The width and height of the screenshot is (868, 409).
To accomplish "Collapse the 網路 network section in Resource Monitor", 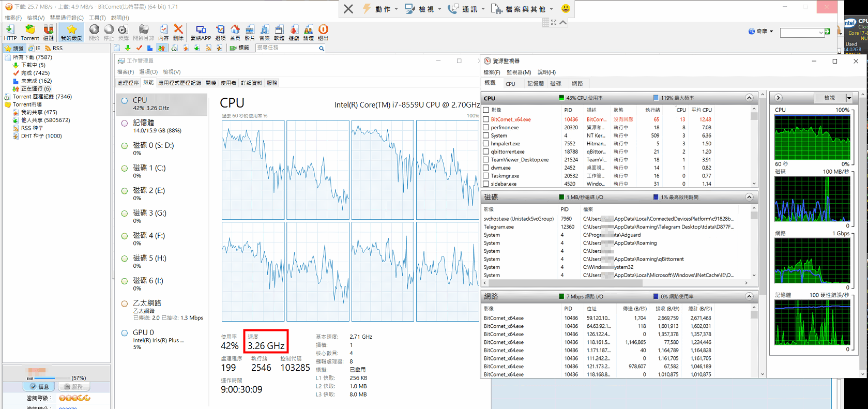I will (749, 296).
